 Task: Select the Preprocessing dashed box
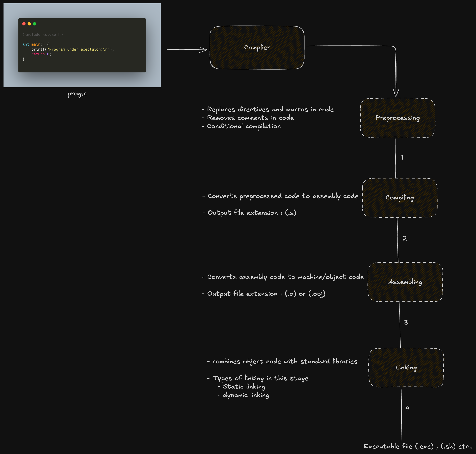tap(398, 118)
